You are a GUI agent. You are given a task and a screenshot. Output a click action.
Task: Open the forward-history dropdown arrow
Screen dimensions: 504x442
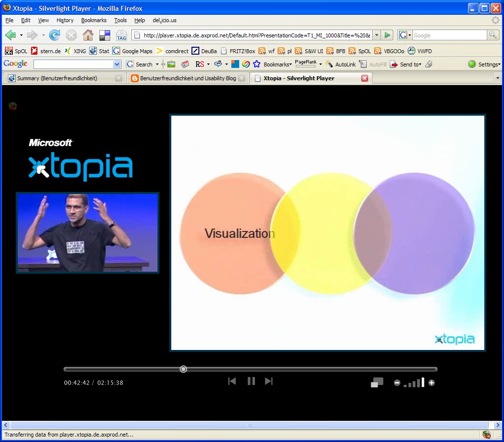click(43, 35)
